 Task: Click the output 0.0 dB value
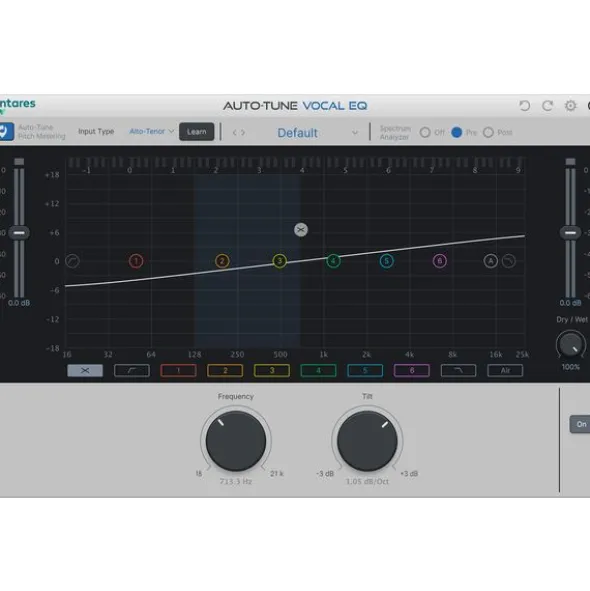click(x=570, y=303)
